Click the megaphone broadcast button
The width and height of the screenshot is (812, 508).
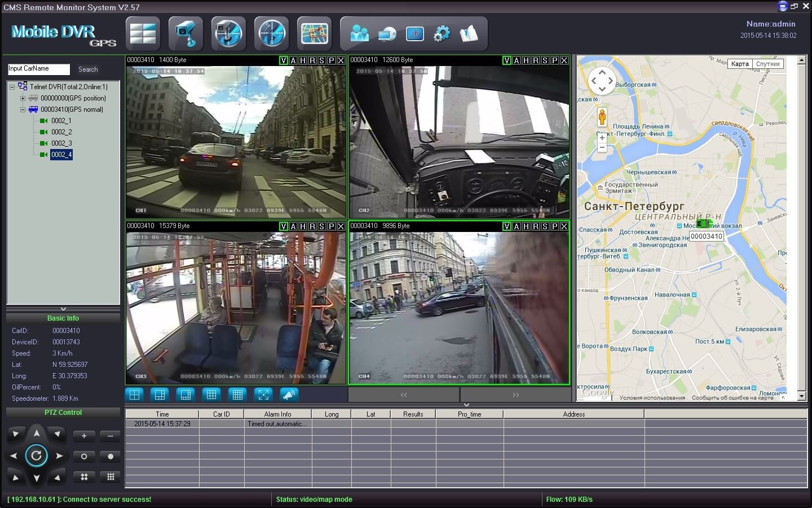pos(289,395)
